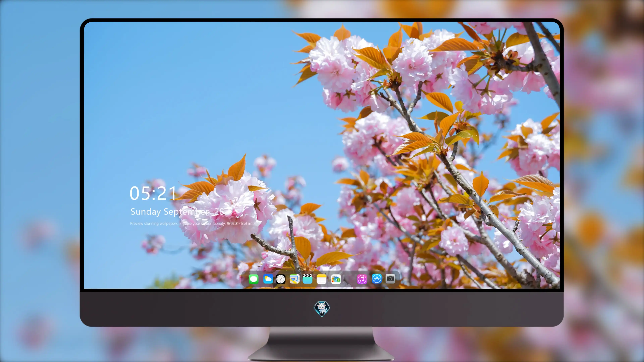Open the photo collage app icon
This screenshot has width=644, height=362.
tap(336, 279)
